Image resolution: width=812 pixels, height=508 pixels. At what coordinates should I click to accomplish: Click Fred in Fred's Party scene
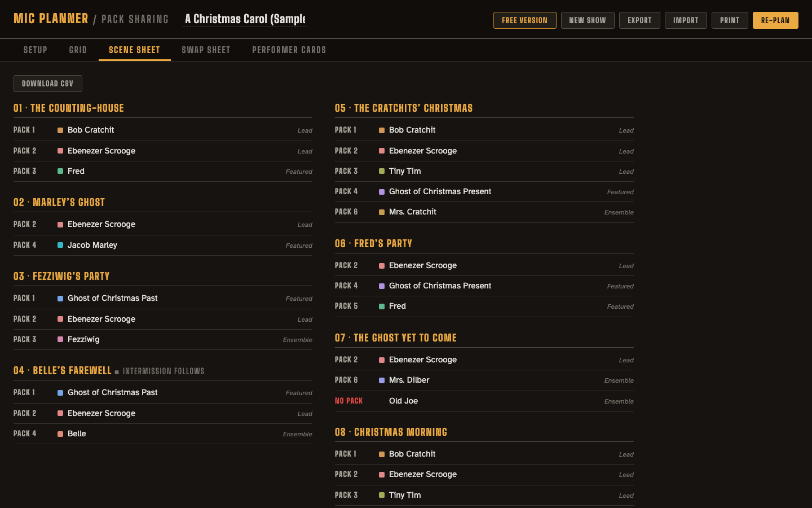pos(398,306)
